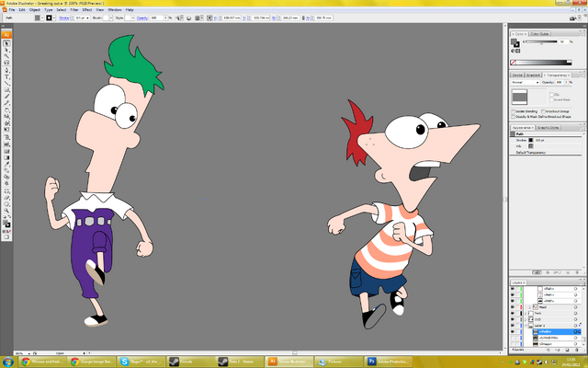Click the Delete Selection trash icon in Layers panel
Image resolution: width=588 pixels, height=368 pixels.
coord(576,350)
